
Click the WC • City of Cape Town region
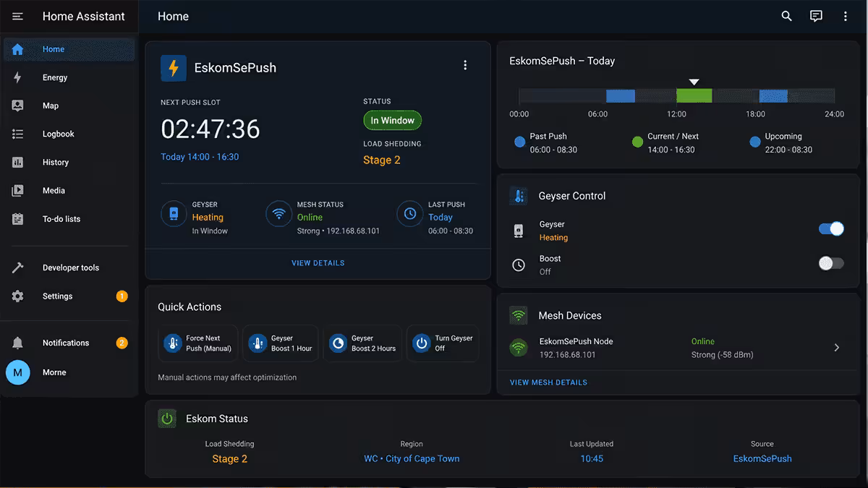(x=412, y=459)
